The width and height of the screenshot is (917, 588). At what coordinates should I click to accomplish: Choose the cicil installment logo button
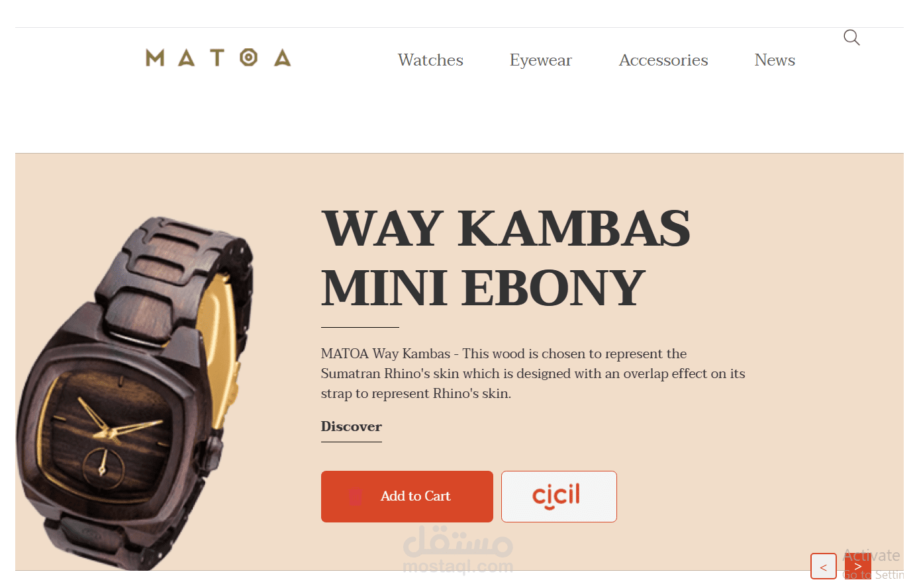(559, 497)
